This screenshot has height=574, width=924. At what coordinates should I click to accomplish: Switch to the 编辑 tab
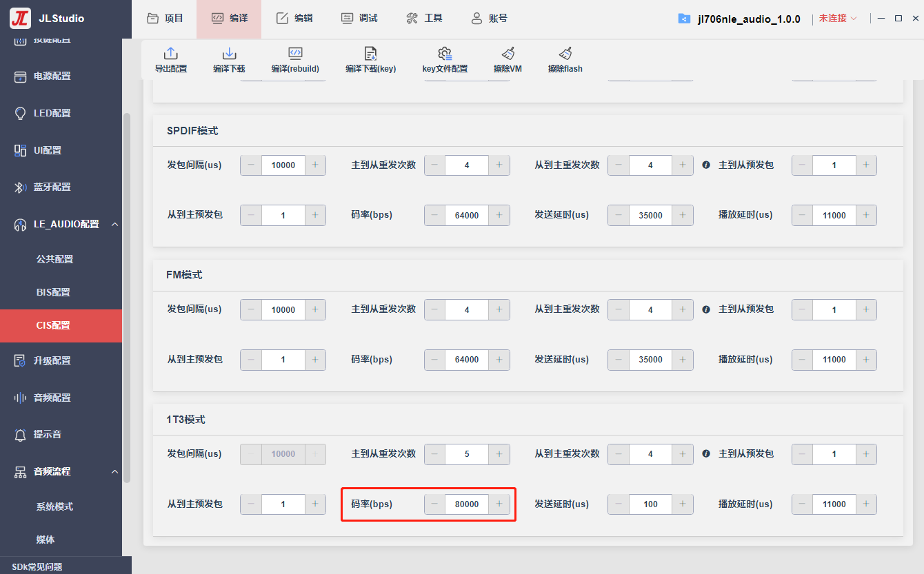tap(294, 19)
